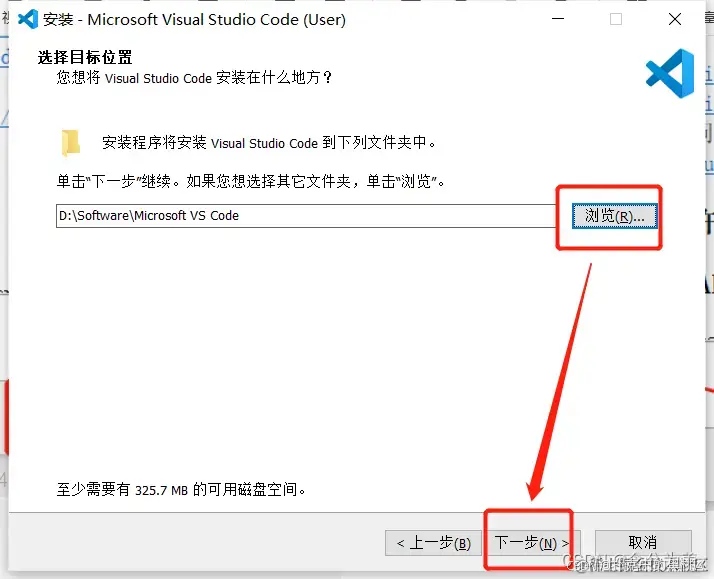Click the Browse (浏览) button

(615, 216)
